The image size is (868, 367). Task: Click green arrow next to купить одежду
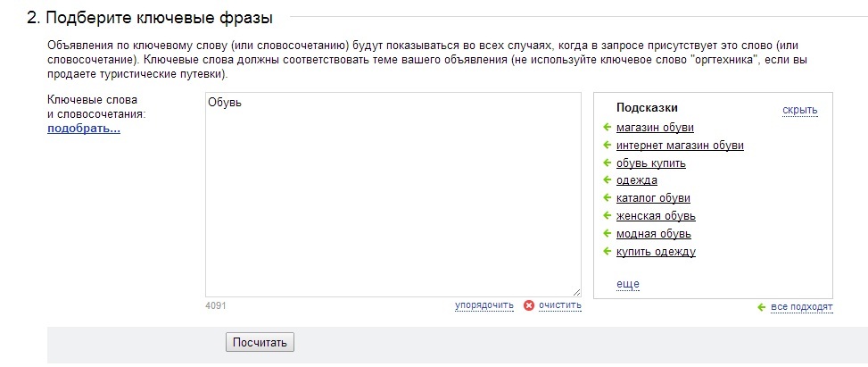click(607, 251)
